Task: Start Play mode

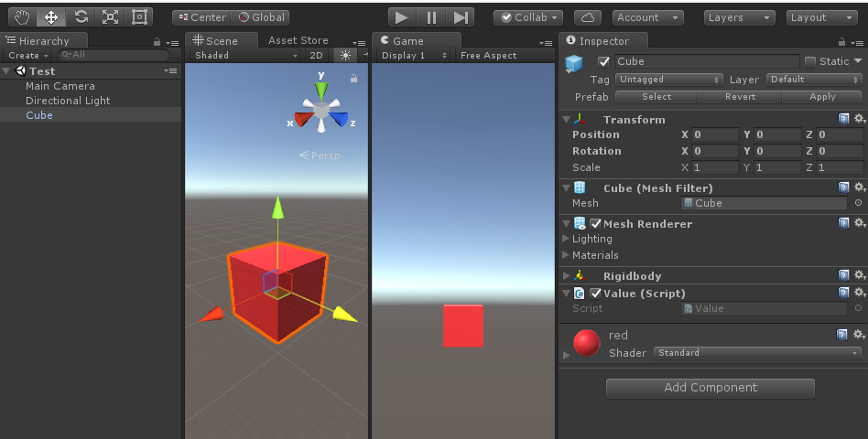Action: click(403, 17)
